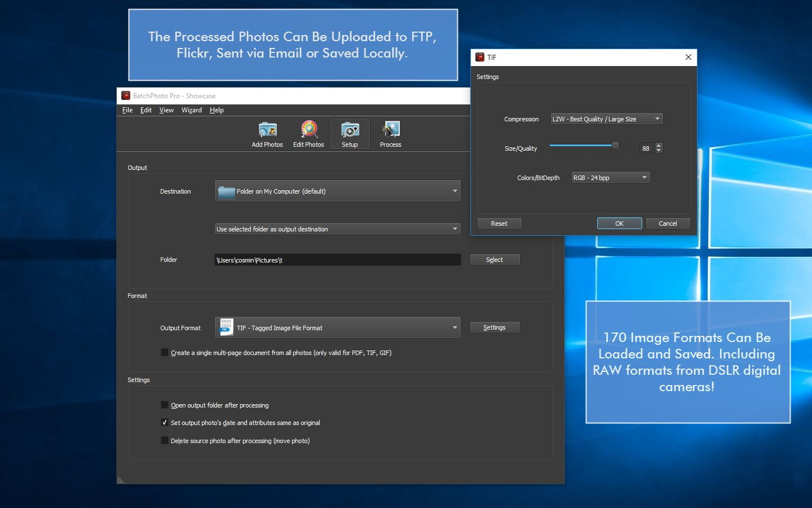Click the TIF dialog title bar icon
Image resolution: width=812 pixels, height=508 pixels.
click(x=480, y=57)
